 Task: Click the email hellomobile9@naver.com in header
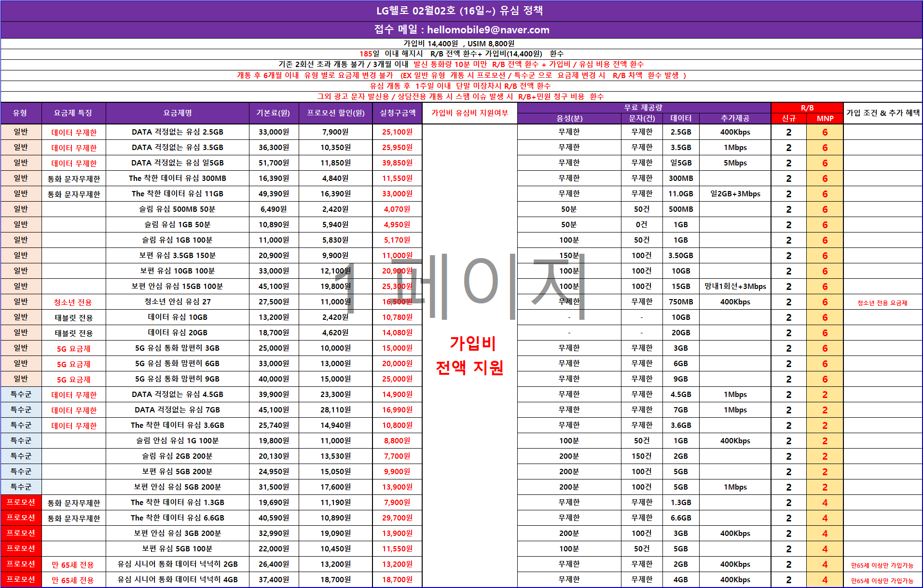[x=488, y=30]
